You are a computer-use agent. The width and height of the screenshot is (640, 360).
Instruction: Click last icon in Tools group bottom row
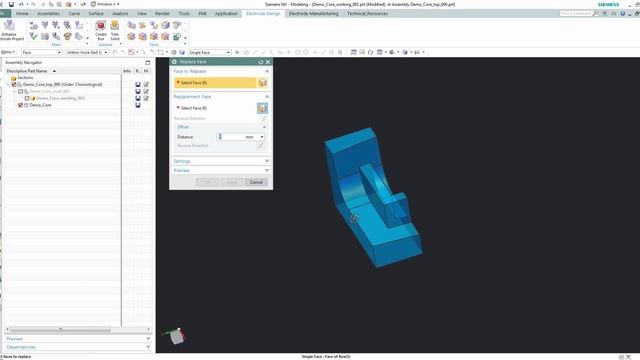(177, 36)
